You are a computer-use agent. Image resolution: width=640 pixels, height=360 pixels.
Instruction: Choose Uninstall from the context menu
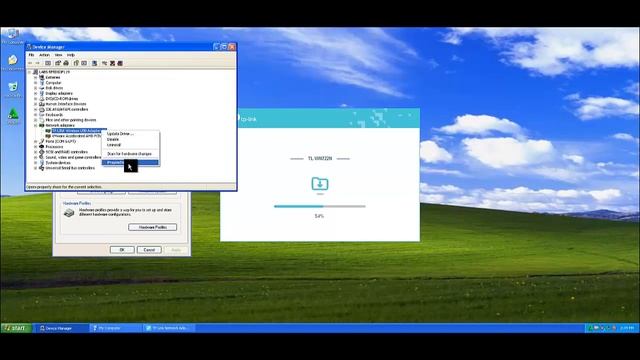tap(130, 144)
